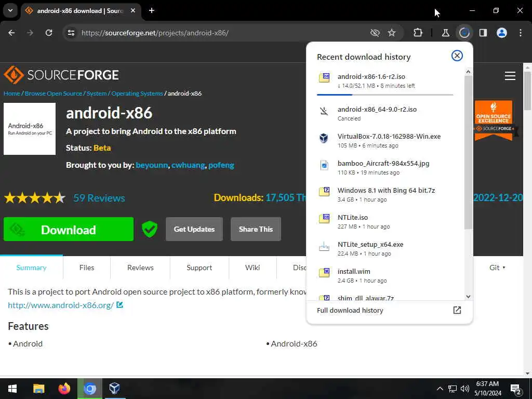The width and height of the screenshot is (532, 399).
Task: Click NTLite_setup_x64.exe download entry
Action: tap(385, 249)
